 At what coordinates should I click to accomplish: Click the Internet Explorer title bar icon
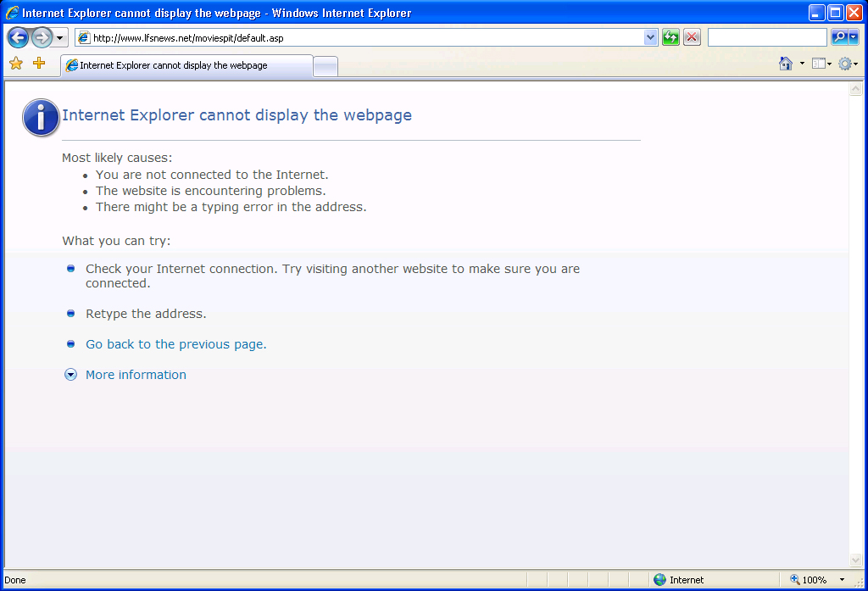click(x=12, y=12)
